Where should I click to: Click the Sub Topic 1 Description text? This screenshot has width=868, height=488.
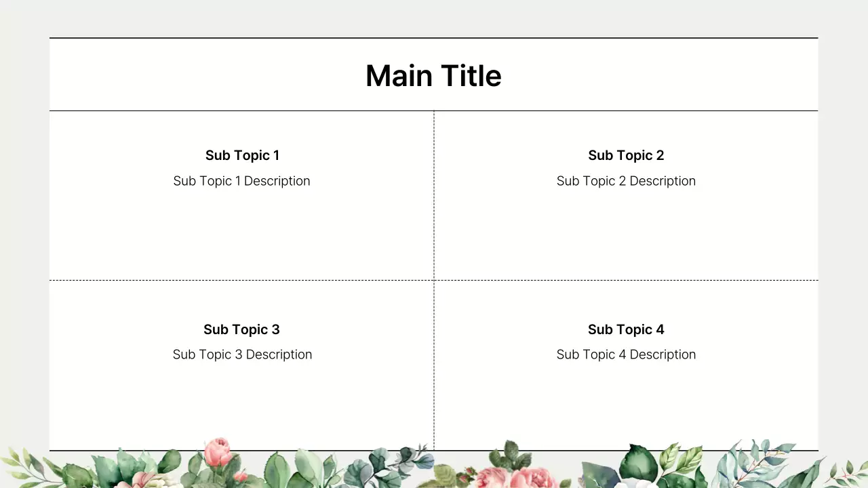click(241, 181)
